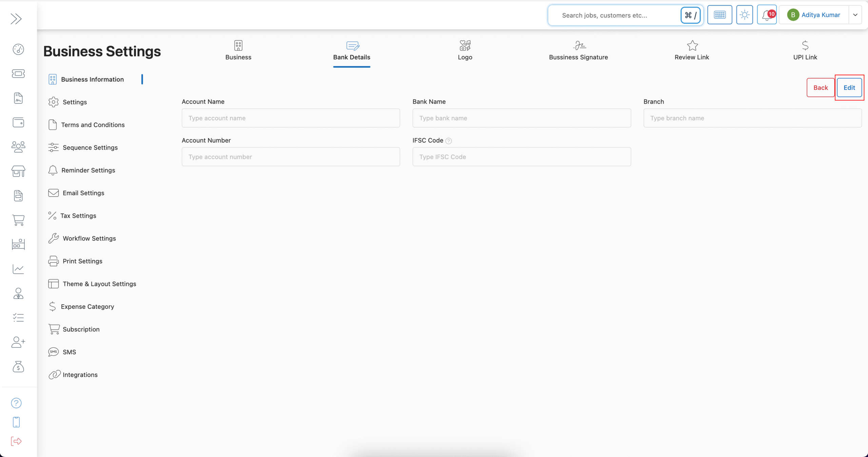The width and height of the screenshot is (868, 457).
Task: Click the Bank Name input field
Action: tap(522, 118)
